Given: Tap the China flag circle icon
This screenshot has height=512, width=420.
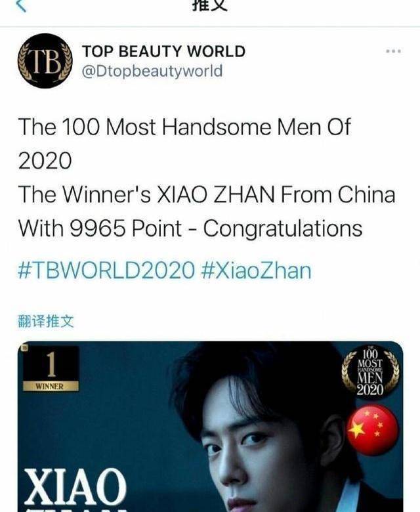Looking at the screenshot, I should click(x=372, y=430).
